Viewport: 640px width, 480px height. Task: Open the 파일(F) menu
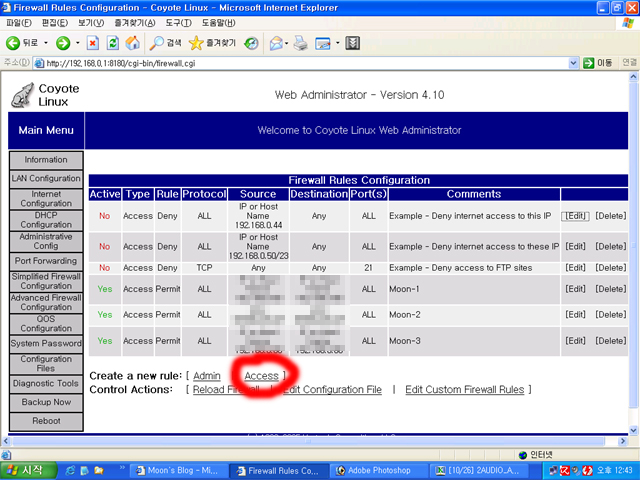18,23
